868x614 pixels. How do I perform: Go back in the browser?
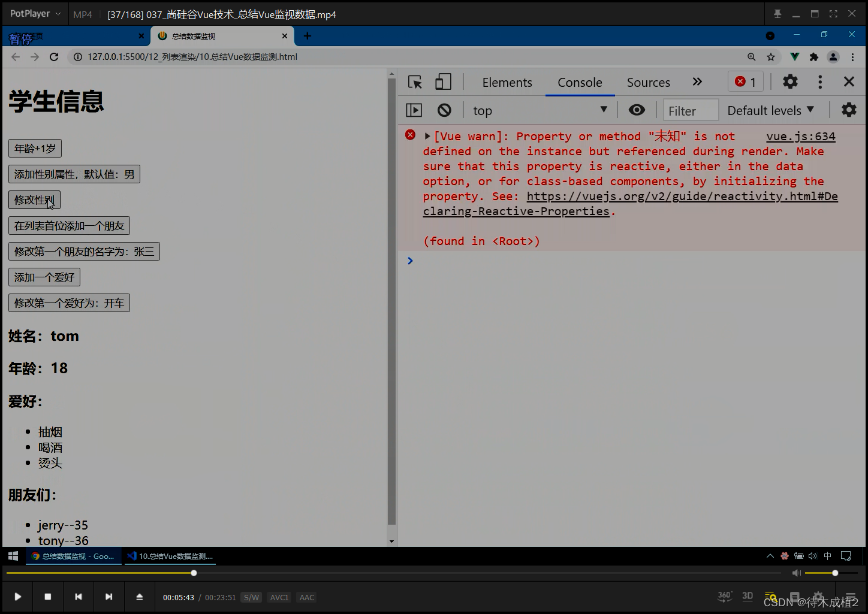(x=16, y=57)
